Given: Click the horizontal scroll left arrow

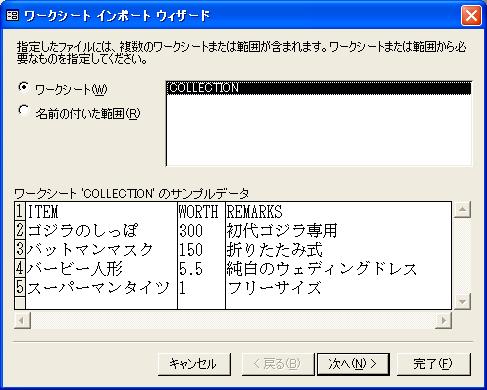Looking at the screenshot, I should 22,320.
